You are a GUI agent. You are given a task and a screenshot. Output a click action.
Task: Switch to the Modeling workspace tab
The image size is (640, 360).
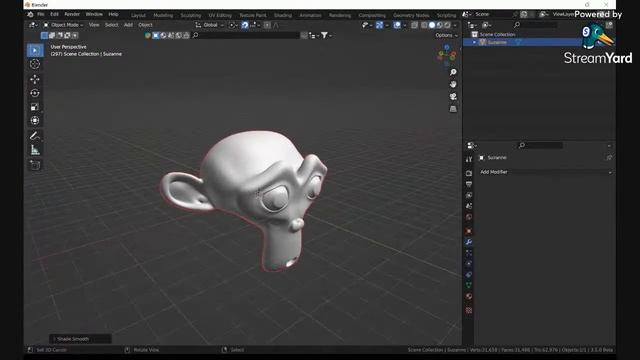(x=163, y=16)
